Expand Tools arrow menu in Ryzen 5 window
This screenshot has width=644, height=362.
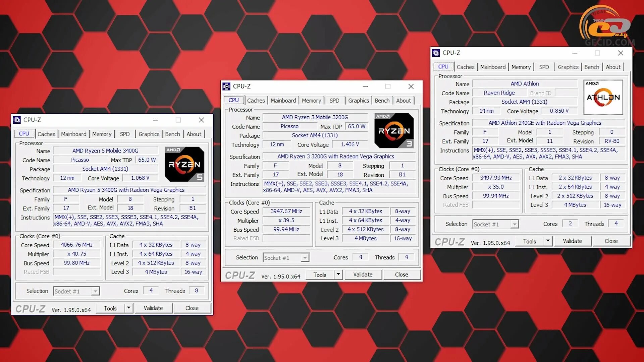coord(128,308)
